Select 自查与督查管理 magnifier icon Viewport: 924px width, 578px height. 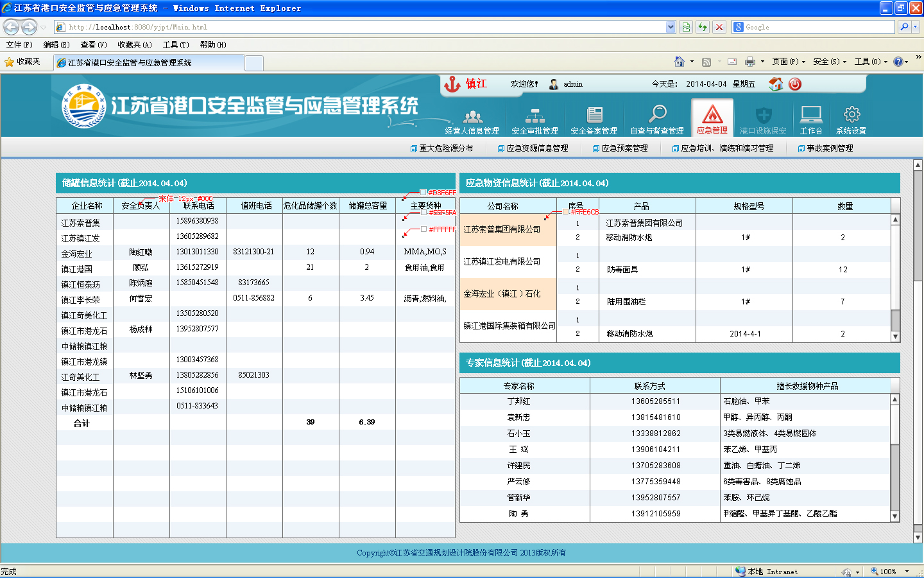point(657,115)
